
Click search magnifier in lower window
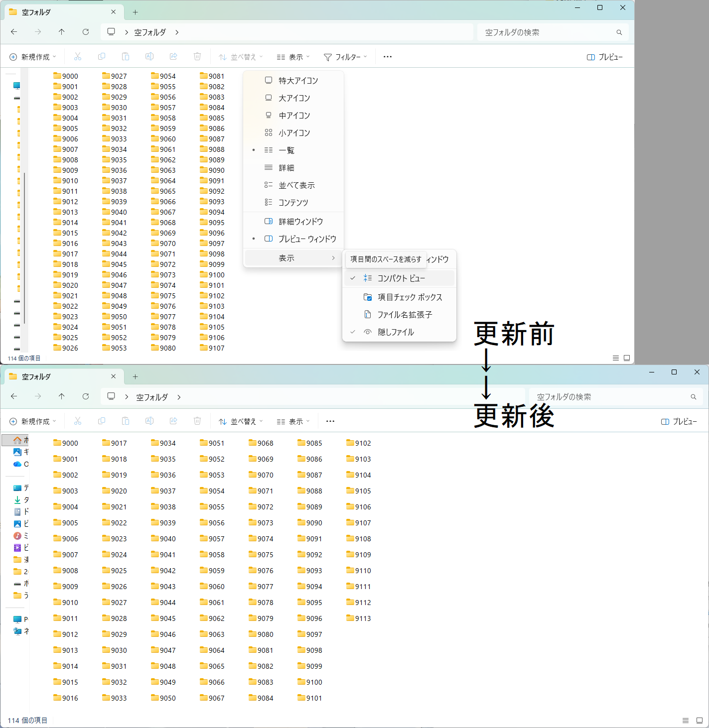click(694, 397)
